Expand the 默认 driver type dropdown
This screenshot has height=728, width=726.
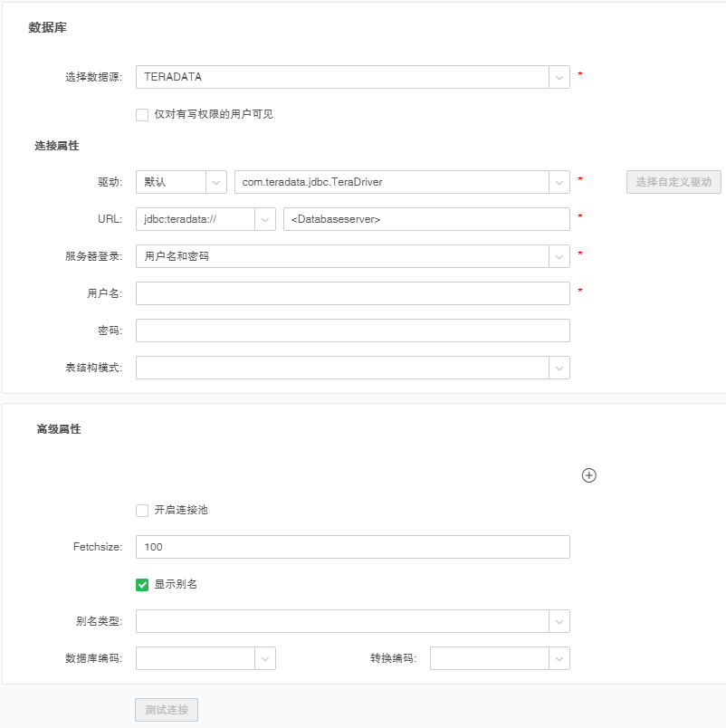(x=216, y=182)
